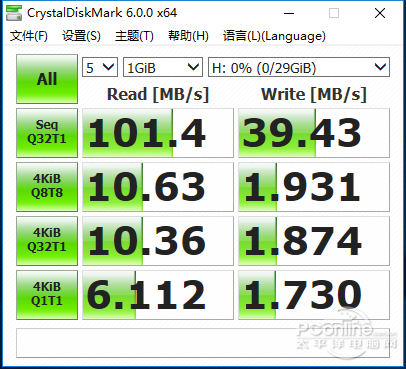This screenshot has height=369, width=406.
Task: Click the CrystalDiskMark app icon in title bar
Action: coord(14,13)
